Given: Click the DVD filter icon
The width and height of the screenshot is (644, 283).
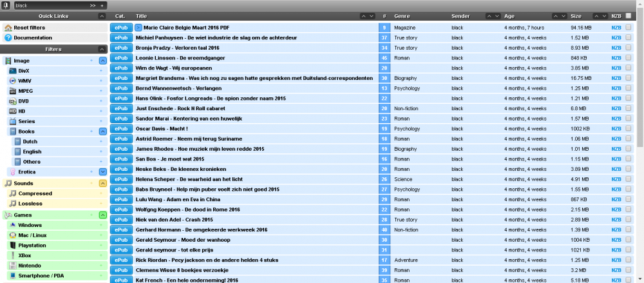Looking at the screenshot, I should coord(13,101).
